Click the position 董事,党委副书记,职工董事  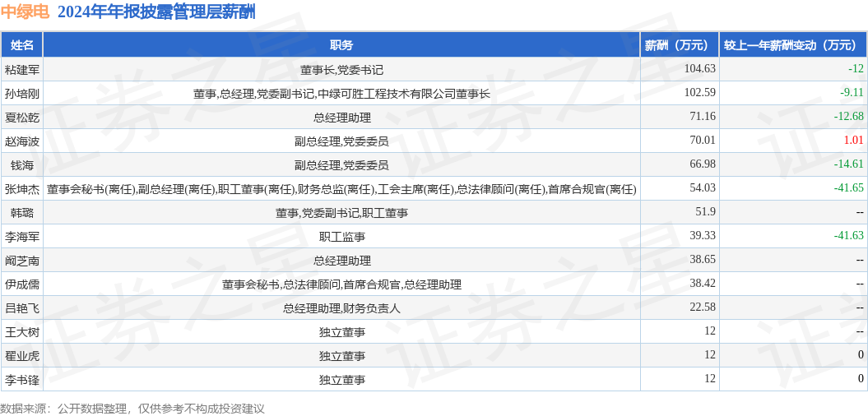(341, 212)
